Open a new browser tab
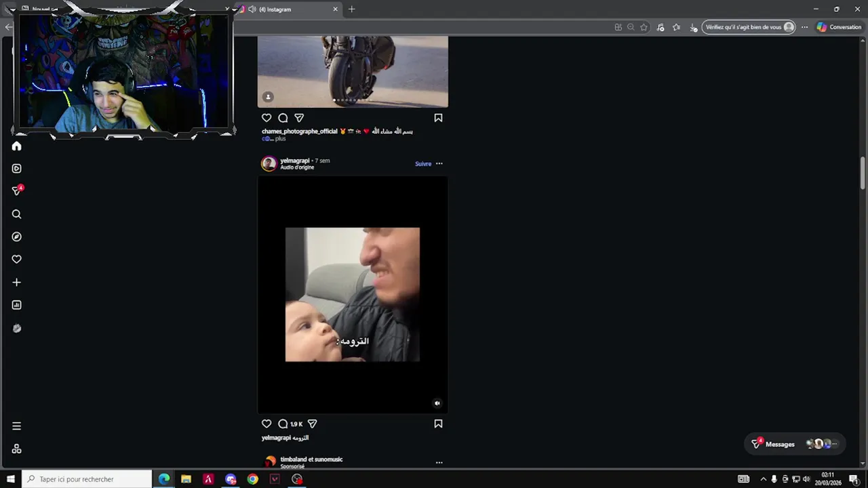This screenshot has height=488, width=868. tap(351, 9)
